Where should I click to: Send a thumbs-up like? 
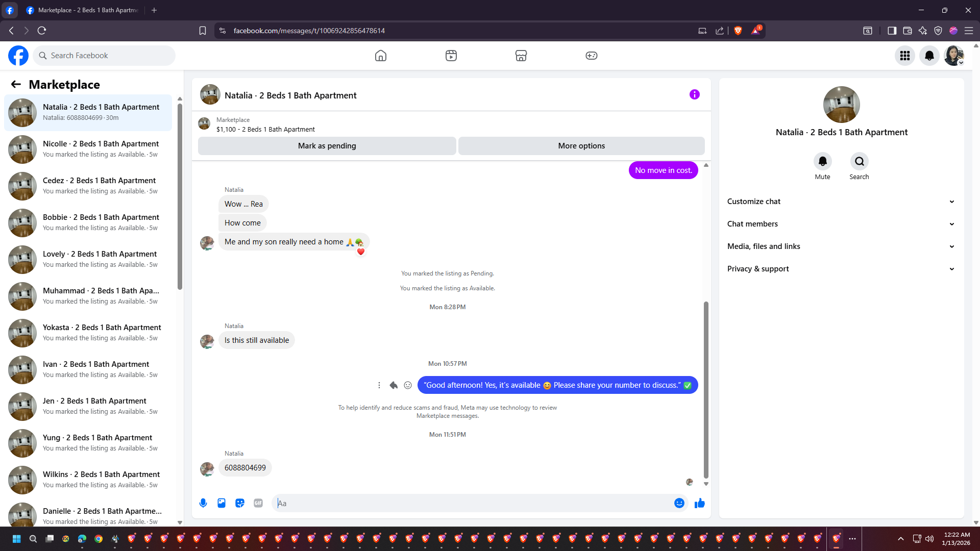pos(699,503)
